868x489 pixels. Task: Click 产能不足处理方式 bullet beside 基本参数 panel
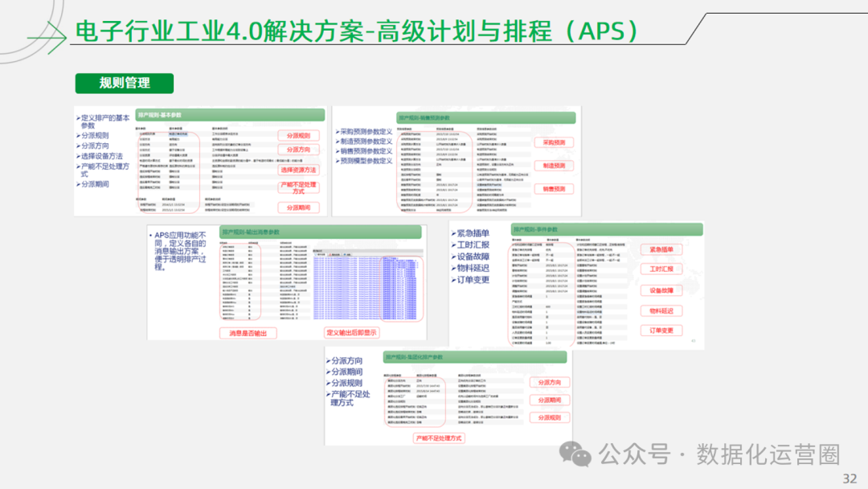pyautogui.click(x=103, y=170)
